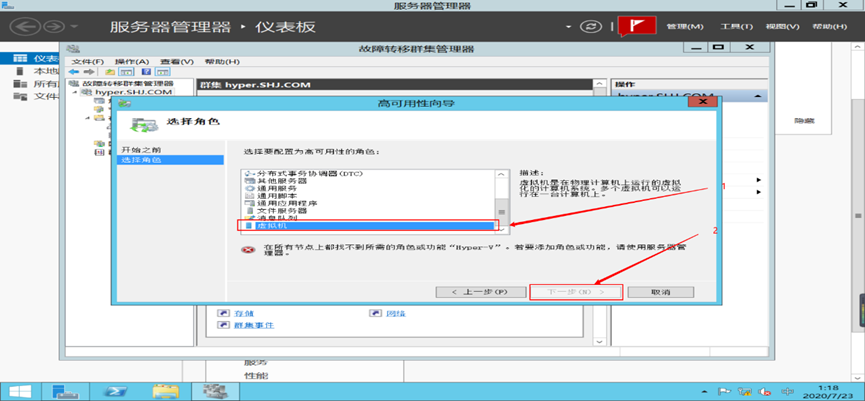Screen dimensions: 865x401
Task: Toggle action pane toolbar icon
Action: tap(163, 72)
